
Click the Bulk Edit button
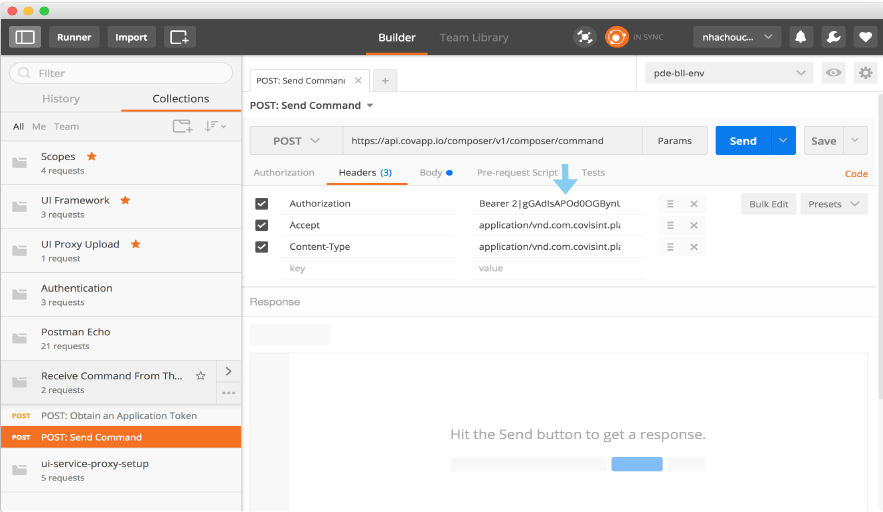coord(768,204)
